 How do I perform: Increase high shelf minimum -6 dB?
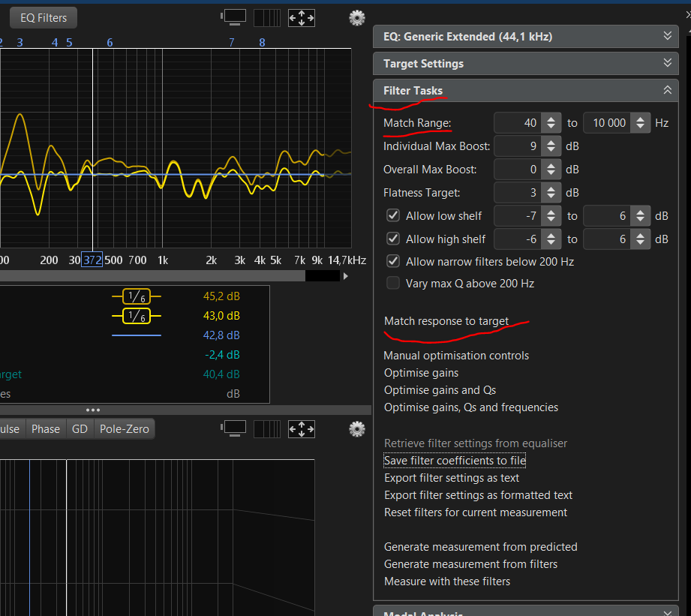click(551, 236)
